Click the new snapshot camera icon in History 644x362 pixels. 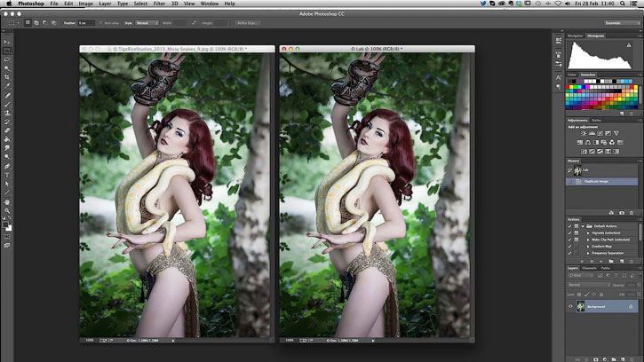click(x=622, y=213)
